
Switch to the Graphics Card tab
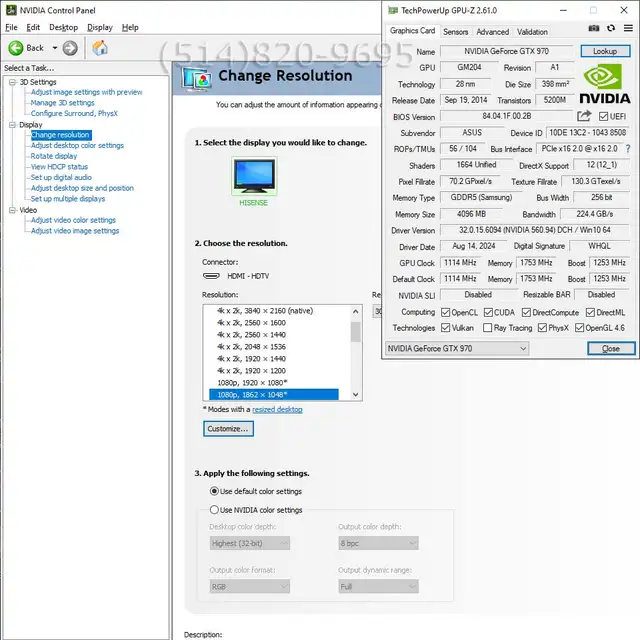(412, 31)
